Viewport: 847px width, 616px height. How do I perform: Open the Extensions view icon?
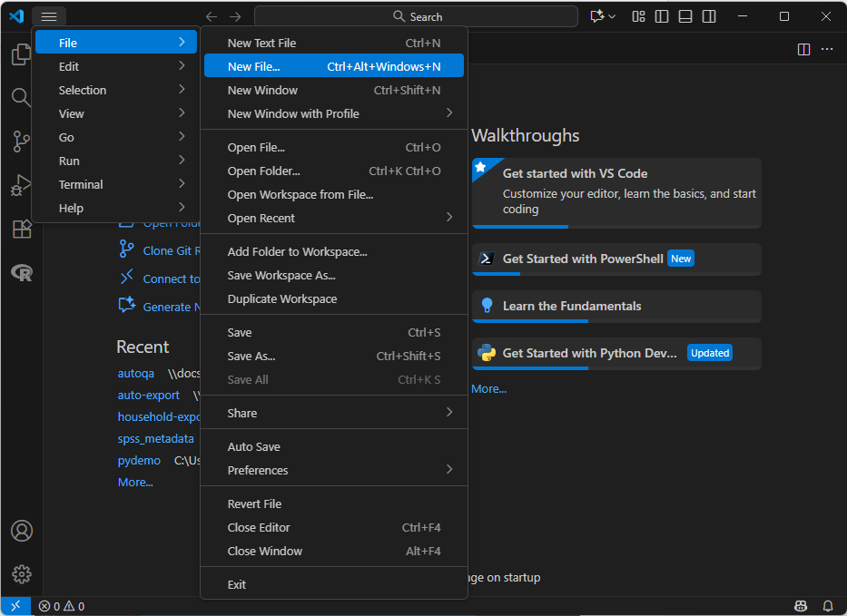pyautogui.click(x=21, y=229)
